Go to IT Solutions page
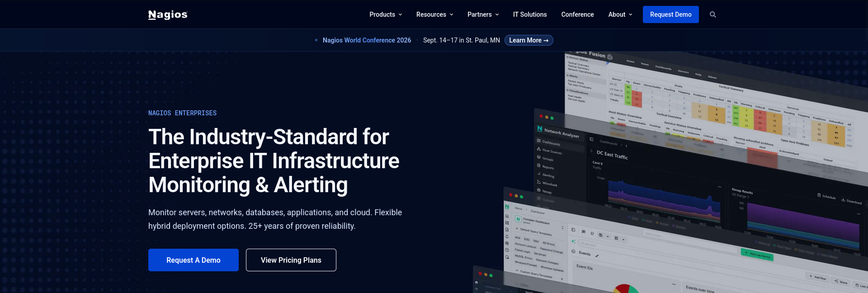The width and height of the screenshot is (868, 293). point(530,14)
